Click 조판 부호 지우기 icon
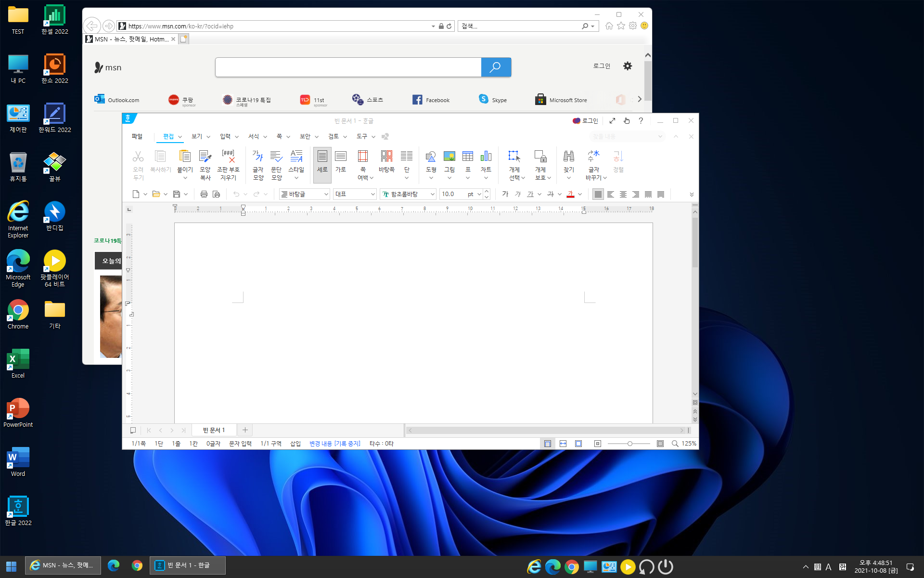The width and height of the screenshot is (924, 578). pos(228,156)
